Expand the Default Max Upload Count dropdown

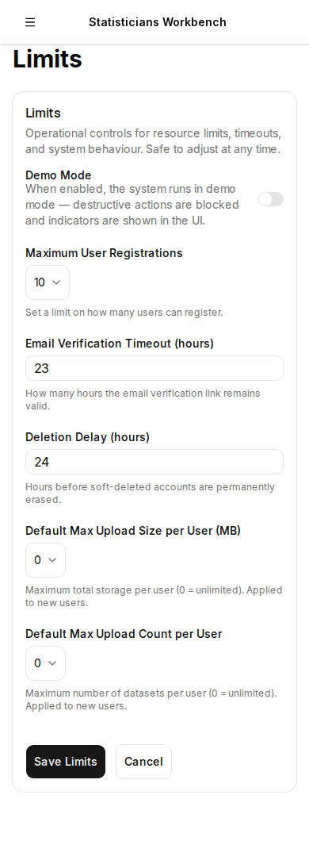45,663
